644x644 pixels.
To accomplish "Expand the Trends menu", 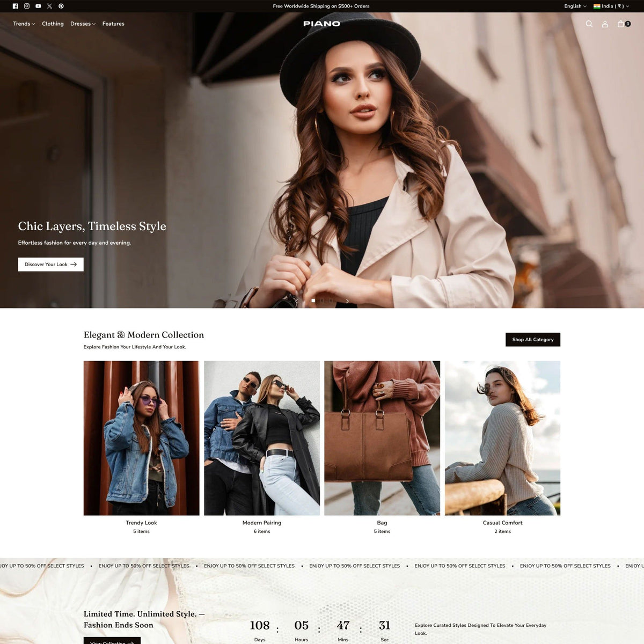I will (x=24, y=24).
